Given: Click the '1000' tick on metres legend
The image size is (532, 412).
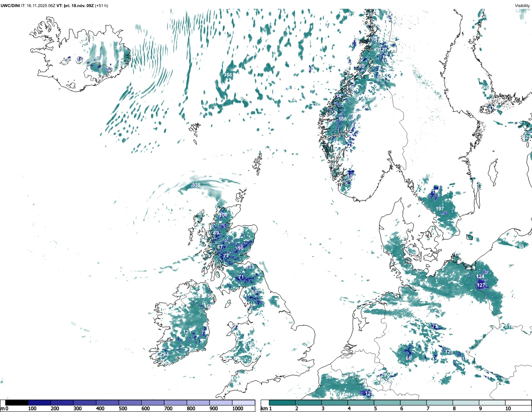Looking at the screenshot, I should [x=238, y=409].
